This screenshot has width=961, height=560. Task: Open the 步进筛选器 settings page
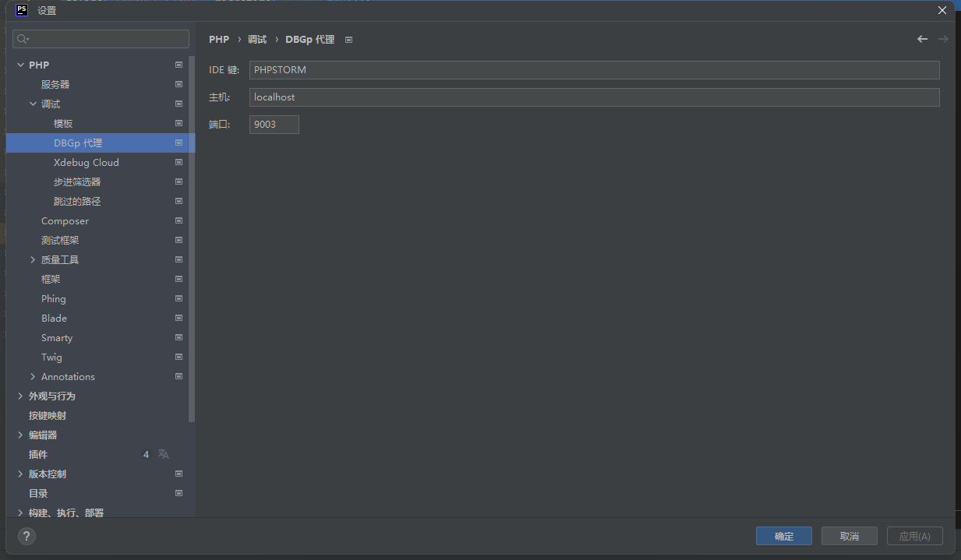77,181
